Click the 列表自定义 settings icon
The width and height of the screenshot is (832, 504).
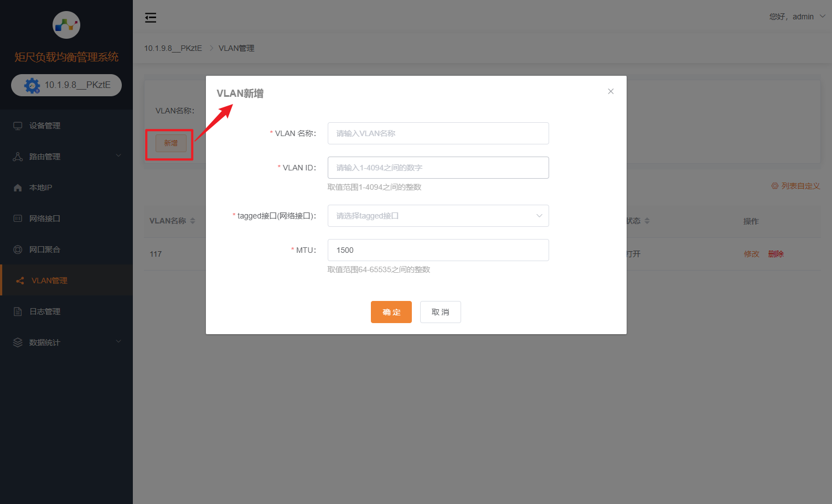pos(775,186)
